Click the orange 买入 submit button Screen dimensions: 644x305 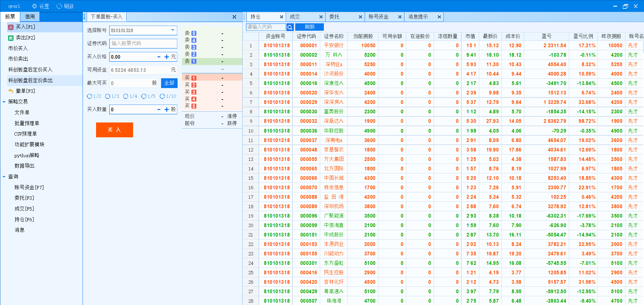[115, 130]
